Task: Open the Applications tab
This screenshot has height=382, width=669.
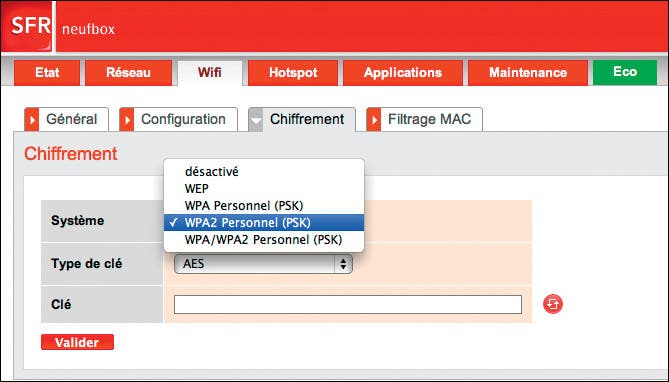Action: click(x=403, y=73)
